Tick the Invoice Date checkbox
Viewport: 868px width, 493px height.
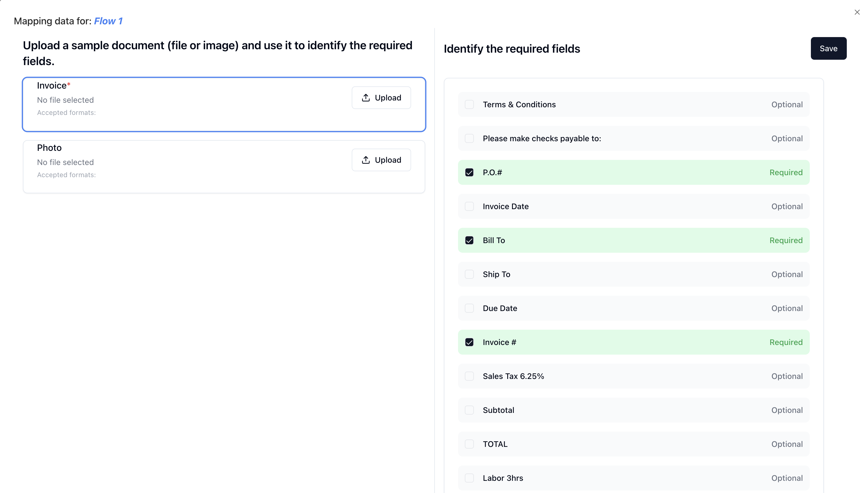[x=469, y=206]
